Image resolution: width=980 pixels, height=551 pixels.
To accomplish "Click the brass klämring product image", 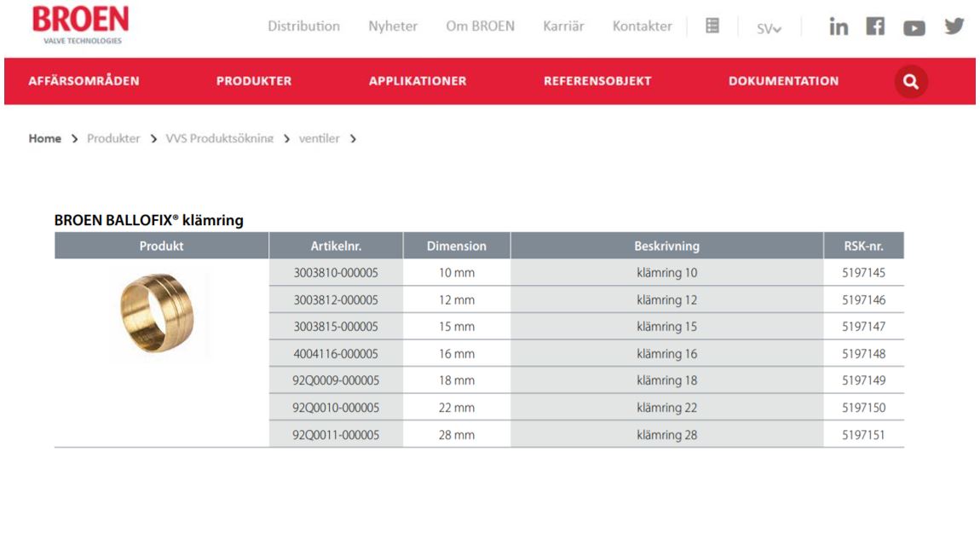I will point(157,313).
